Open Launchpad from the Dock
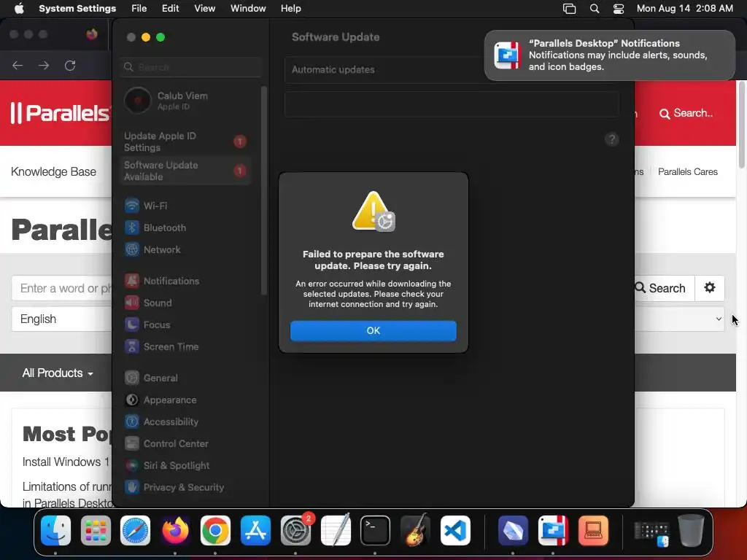This screenshot has height=560, width=747. coord(96,531)
